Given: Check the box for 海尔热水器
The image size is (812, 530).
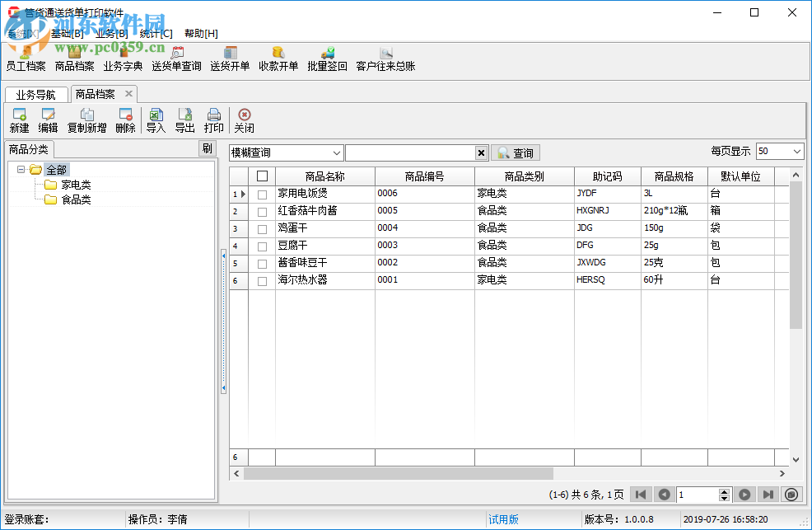Looking at the screenshot, I should (x=263, y=281).
